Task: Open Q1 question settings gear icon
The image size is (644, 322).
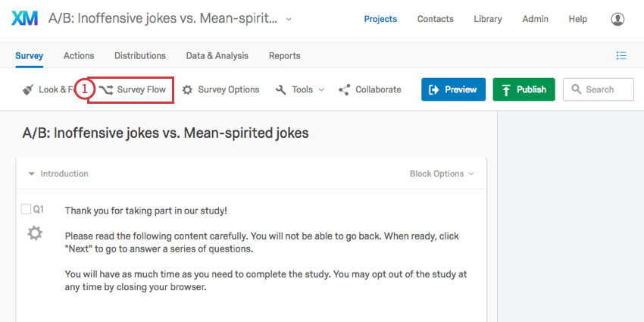Action: click(x=35, y=233)
